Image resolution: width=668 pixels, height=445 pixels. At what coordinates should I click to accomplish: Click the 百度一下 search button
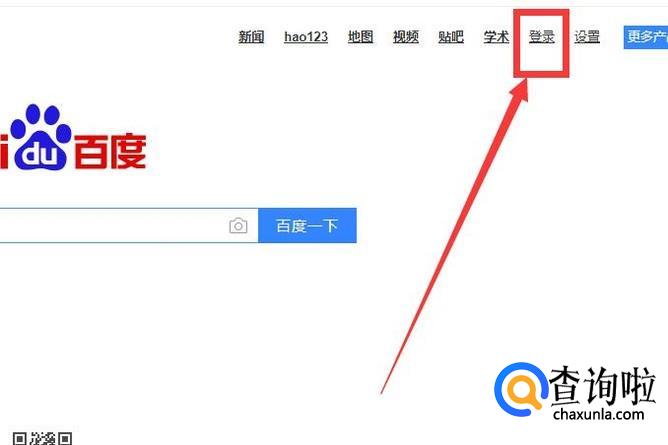307,226
